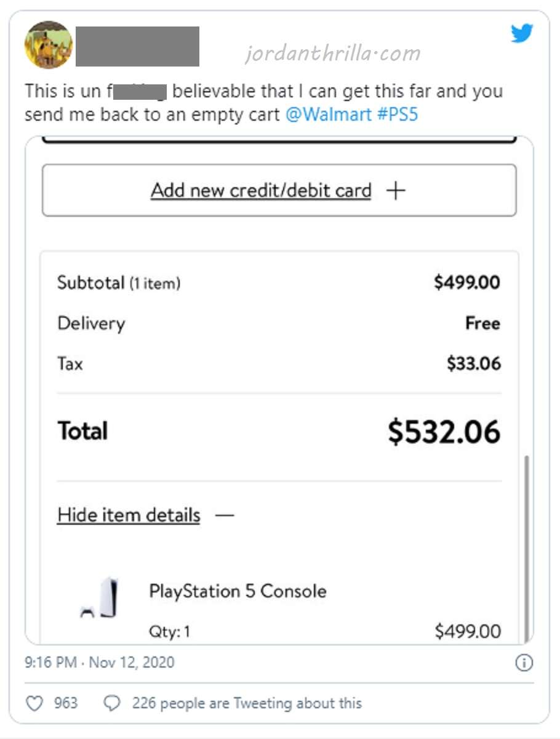Click the 963 likes count

click(65, 703)
